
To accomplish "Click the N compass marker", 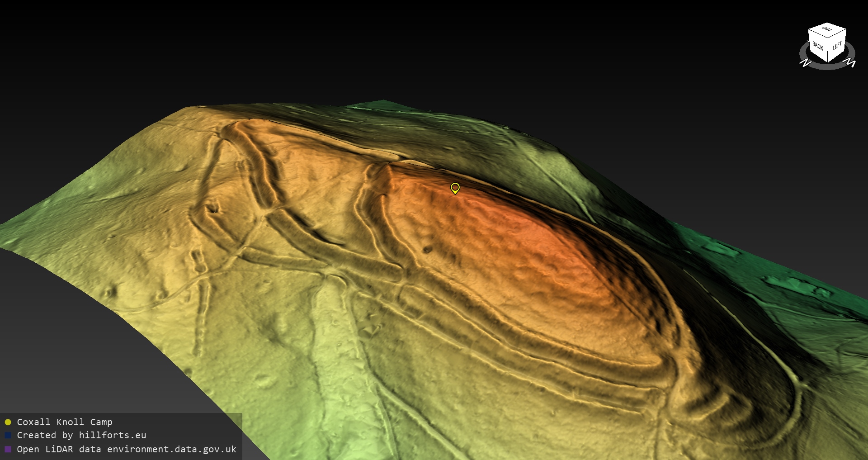I will coord(805,63).
